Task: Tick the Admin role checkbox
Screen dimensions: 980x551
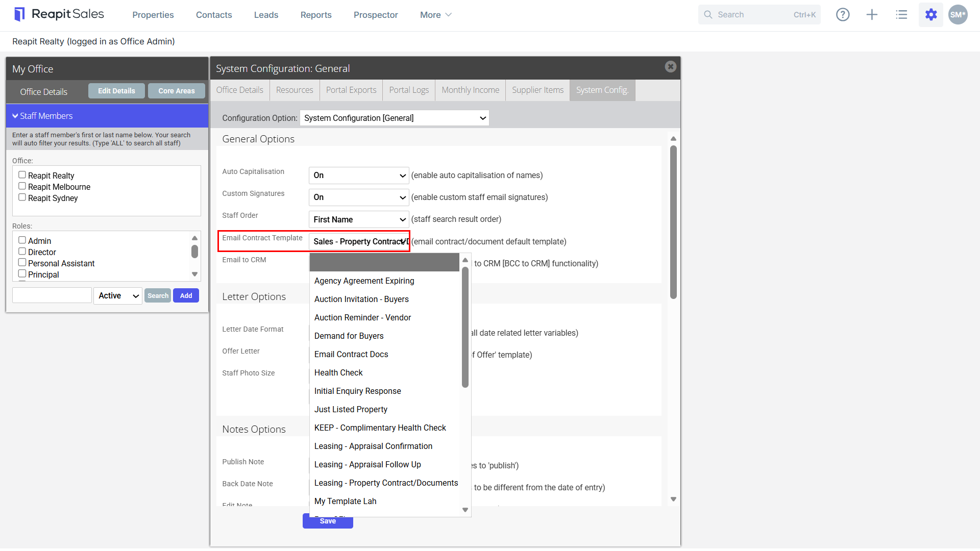Action: [22, 240]
